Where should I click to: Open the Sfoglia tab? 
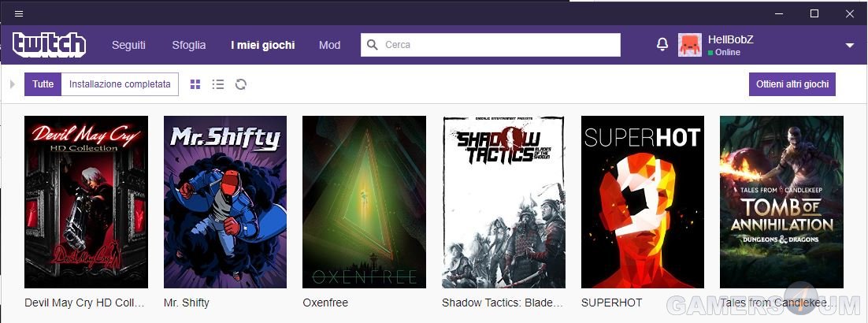click(x=189, y=46)
